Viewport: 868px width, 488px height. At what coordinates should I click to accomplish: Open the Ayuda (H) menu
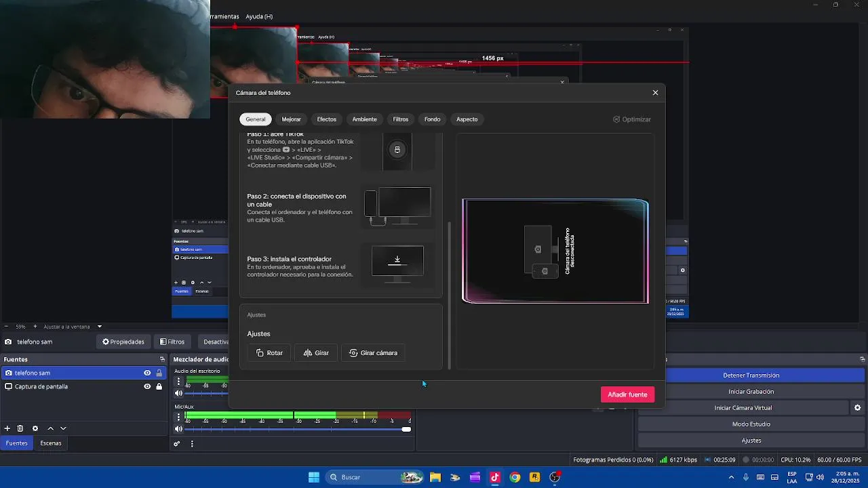pyautogui.click(x=259, y=16)
